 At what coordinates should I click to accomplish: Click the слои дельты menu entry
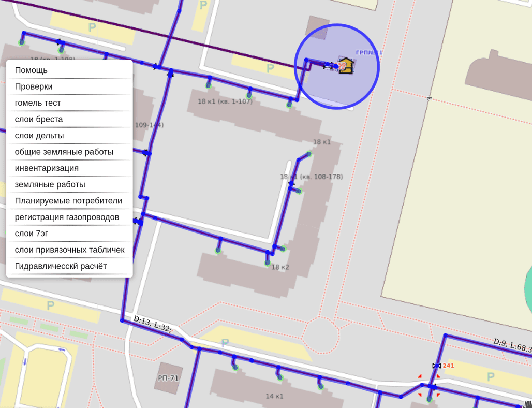[39, 136]
